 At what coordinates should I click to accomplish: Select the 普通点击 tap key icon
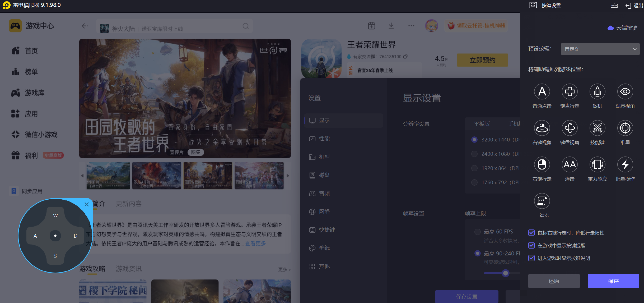click(542, 92)
